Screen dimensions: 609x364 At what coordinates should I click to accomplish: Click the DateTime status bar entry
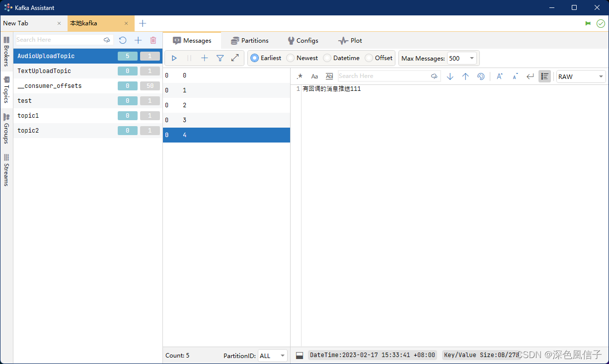coord(373,355)
